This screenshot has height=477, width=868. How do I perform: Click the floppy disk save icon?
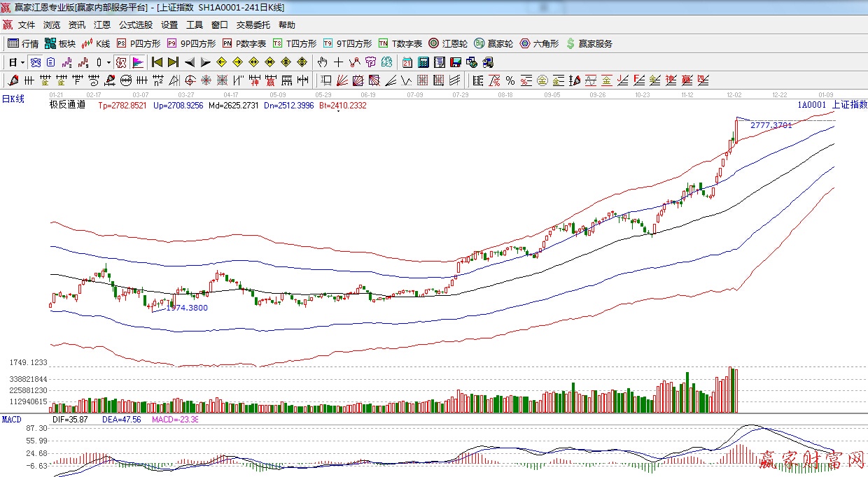tap(456, 62)
